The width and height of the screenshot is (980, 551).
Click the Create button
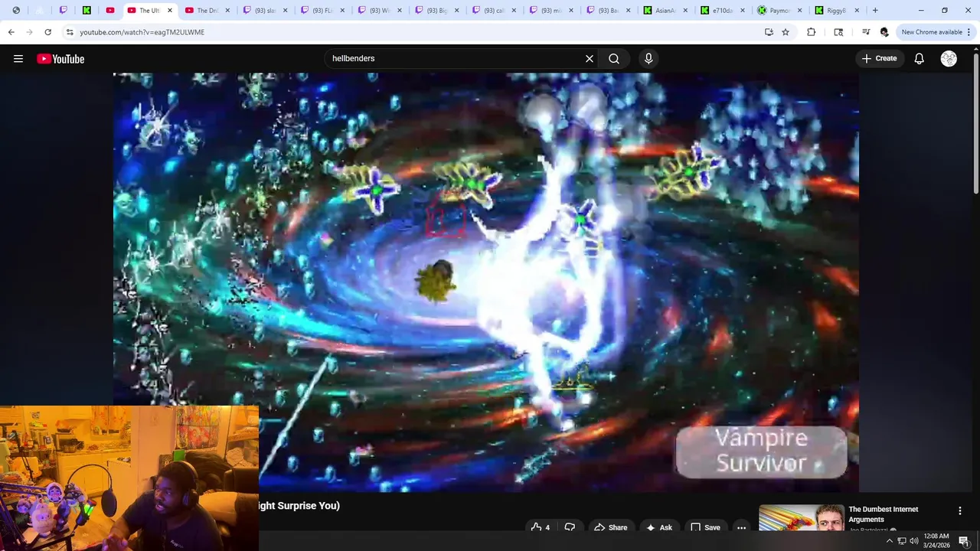tap(879, 59)
